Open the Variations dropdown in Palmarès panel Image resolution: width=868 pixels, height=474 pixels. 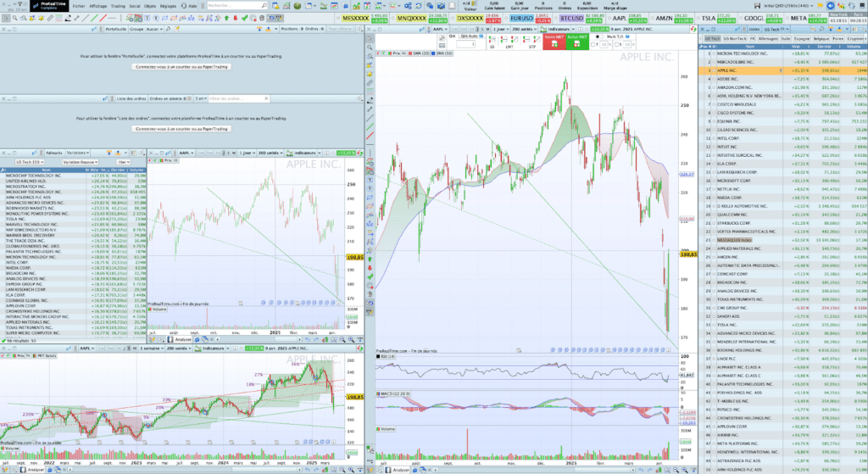[78, 153]
